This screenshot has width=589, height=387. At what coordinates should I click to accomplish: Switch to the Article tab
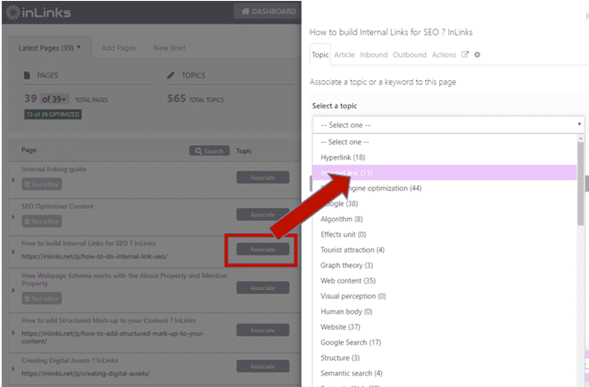coord(344,55)
